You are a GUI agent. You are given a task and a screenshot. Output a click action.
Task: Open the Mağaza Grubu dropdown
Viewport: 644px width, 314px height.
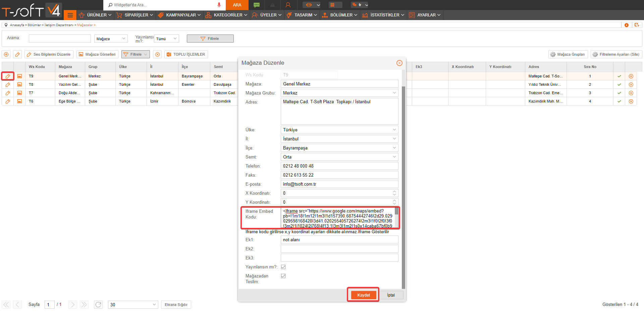coord(339,93)
